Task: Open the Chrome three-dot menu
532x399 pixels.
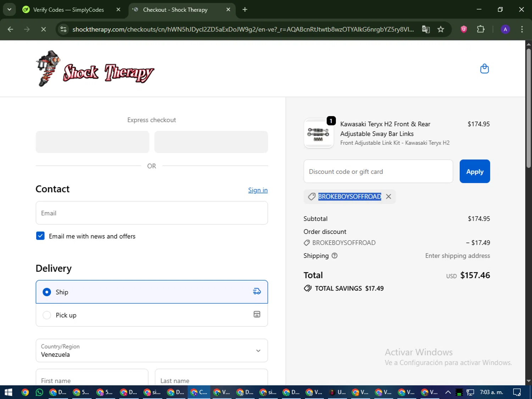Action: [x=522, y=29]
